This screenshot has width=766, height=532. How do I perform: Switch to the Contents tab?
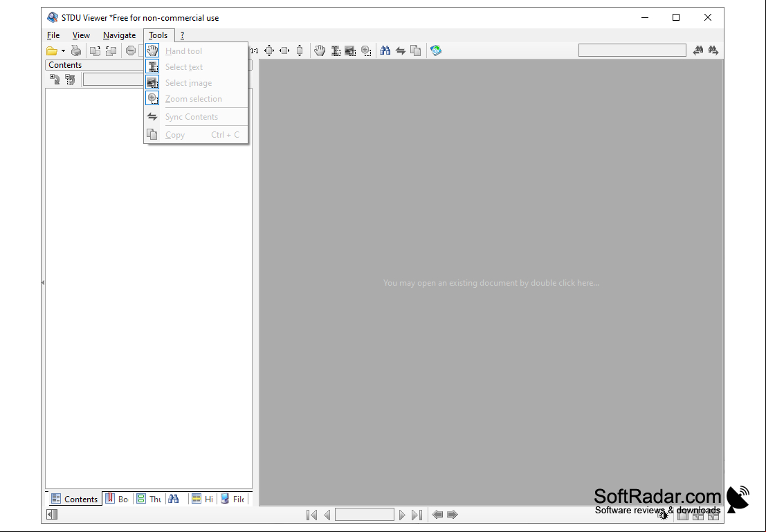point(75,499)
